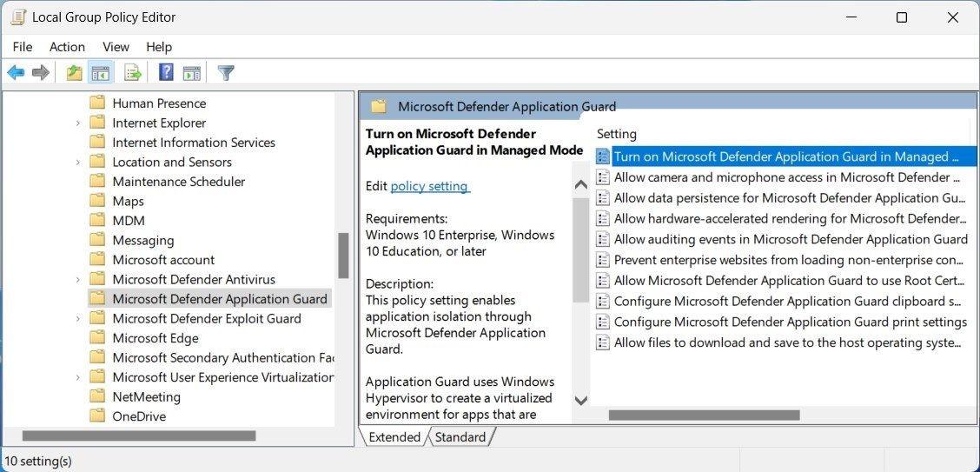The image size is (980, 472).
Task: Switch to the Extended tab
Action: (x=394, y=437)
